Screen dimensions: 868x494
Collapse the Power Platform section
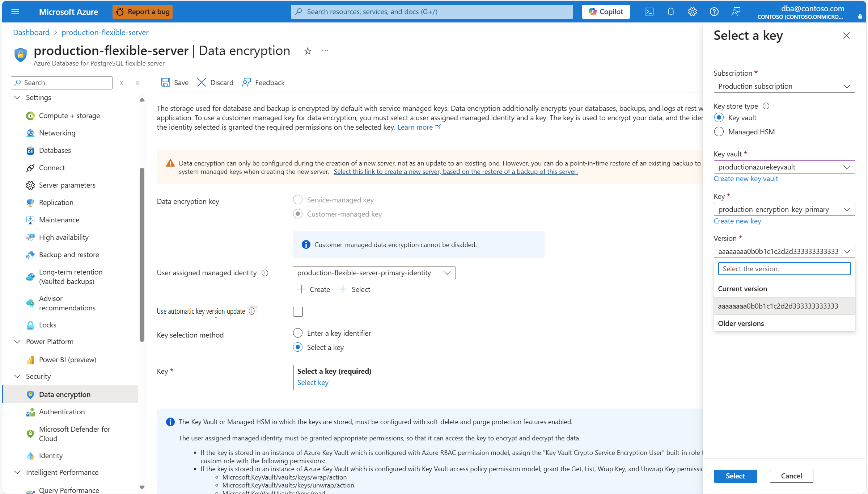[x=17, y=342]
